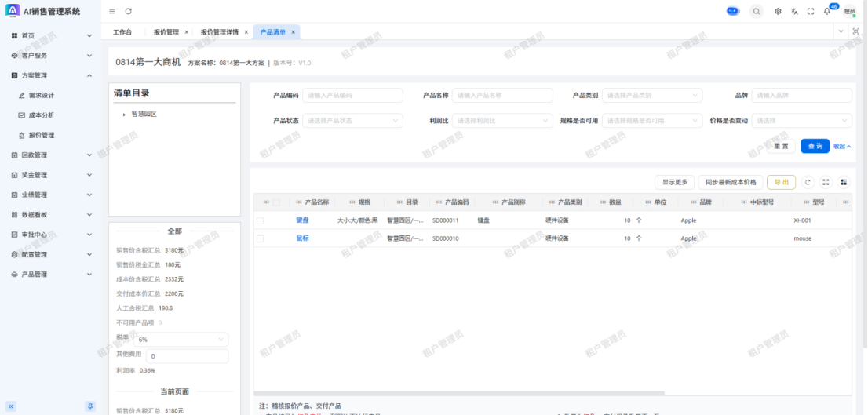Toggle the select-all checkbox in table header

pos(275,202)
